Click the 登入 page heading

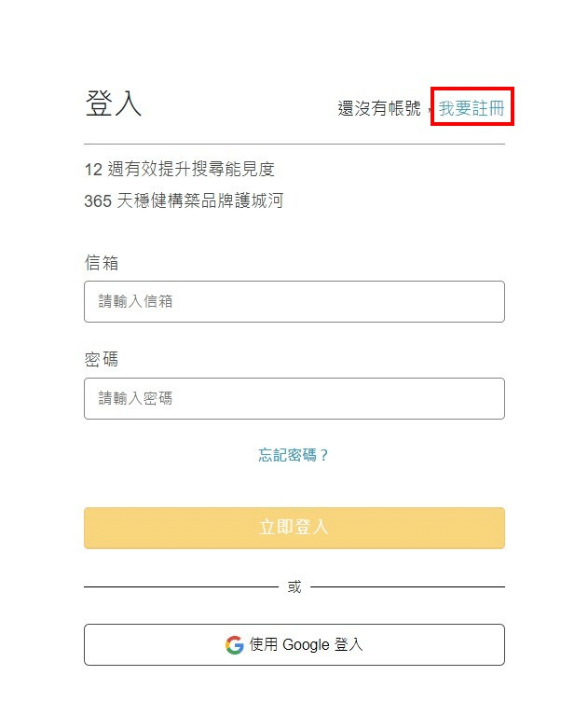coord(113,103)
